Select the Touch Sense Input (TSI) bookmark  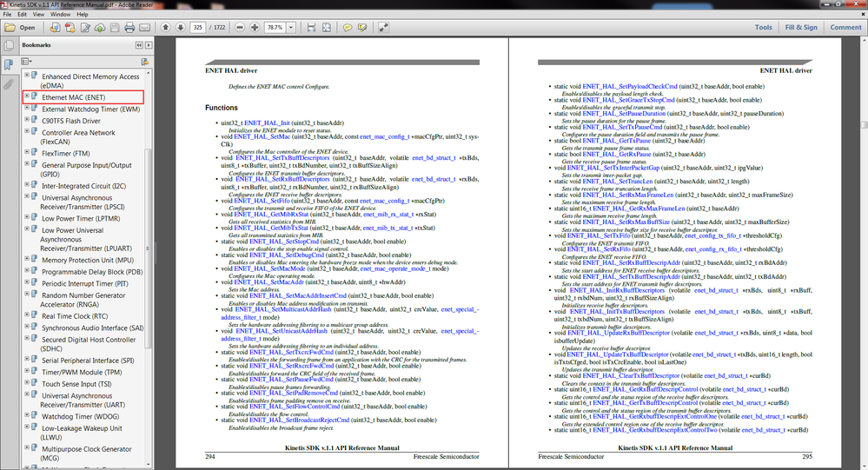pos(76,384)
